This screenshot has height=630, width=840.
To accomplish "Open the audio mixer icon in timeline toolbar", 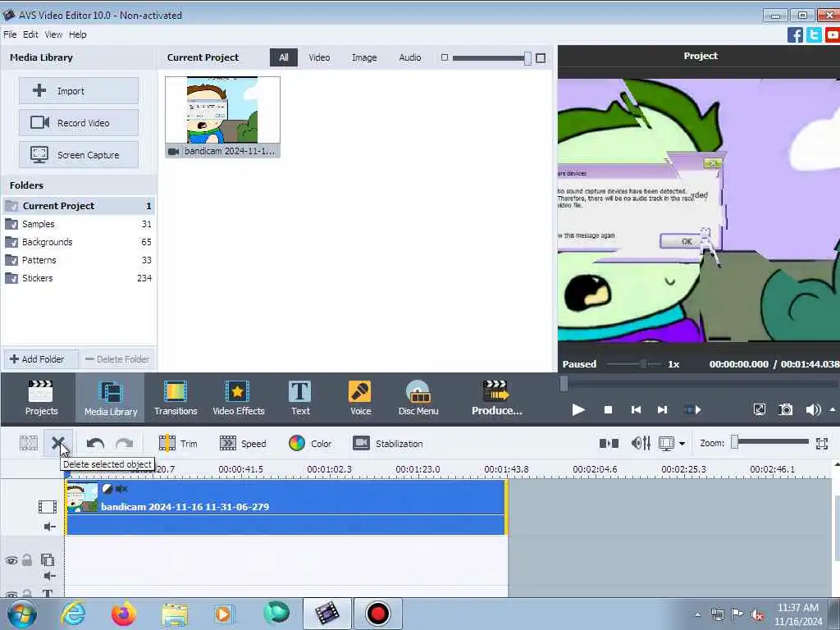I will [640, 443].
